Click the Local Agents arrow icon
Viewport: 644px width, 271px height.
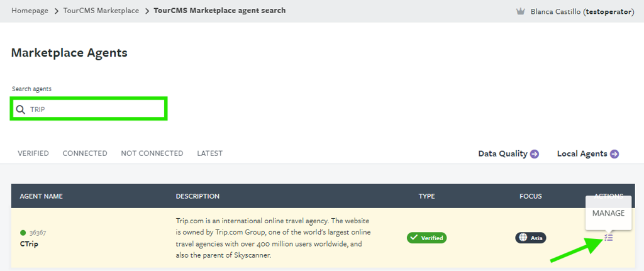coord(614,154)
